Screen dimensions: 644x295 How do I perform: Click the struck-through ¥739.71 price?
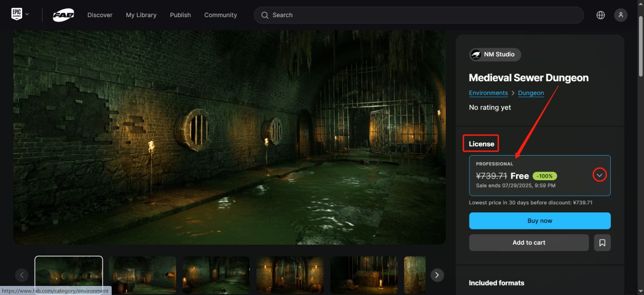pyautogui.click(x=492, y=176)
